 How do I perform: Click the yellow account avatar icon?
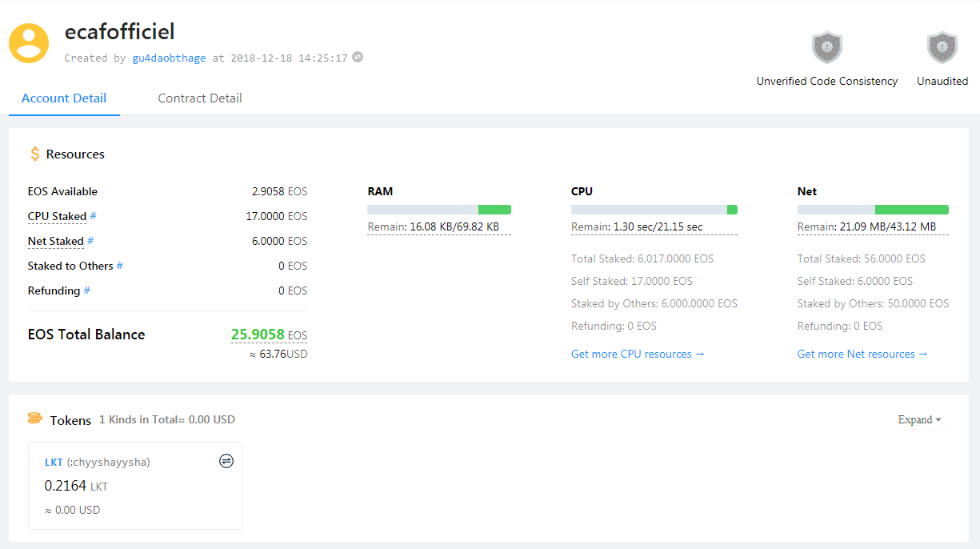tap(29, 43)
